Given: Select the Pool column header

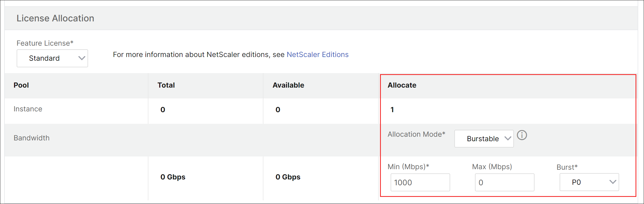Looking at the screenshot, I should pyautogui.click(x=21, y=85).
